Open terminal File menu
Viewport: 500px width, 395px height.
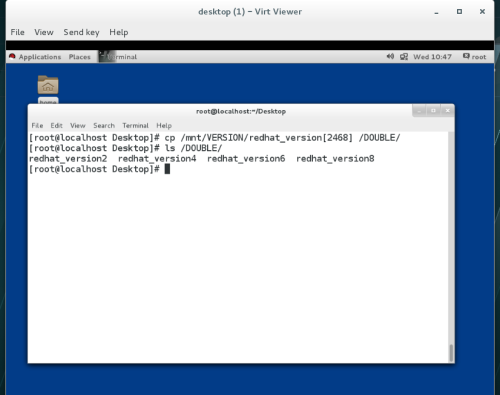(x=37, y=126)
